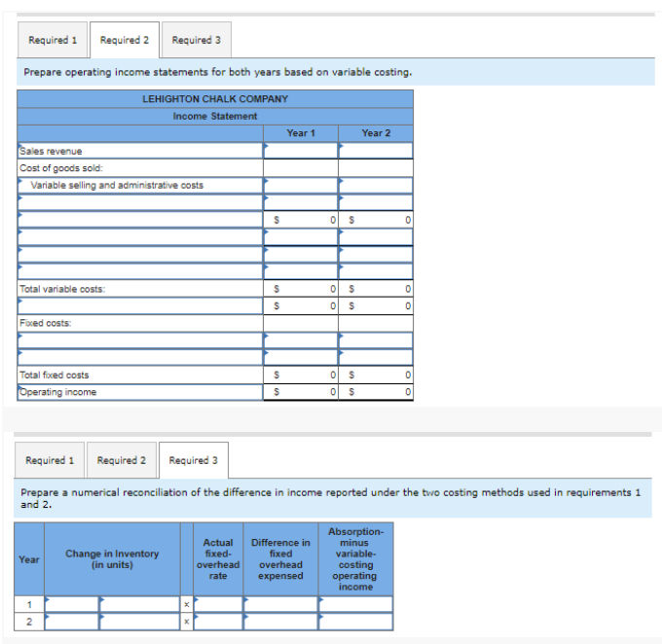The height and width of the screenshot is (644, 662).
Task: Open blank dropdown below Total variable costs
Action: (x=140, y=306)
